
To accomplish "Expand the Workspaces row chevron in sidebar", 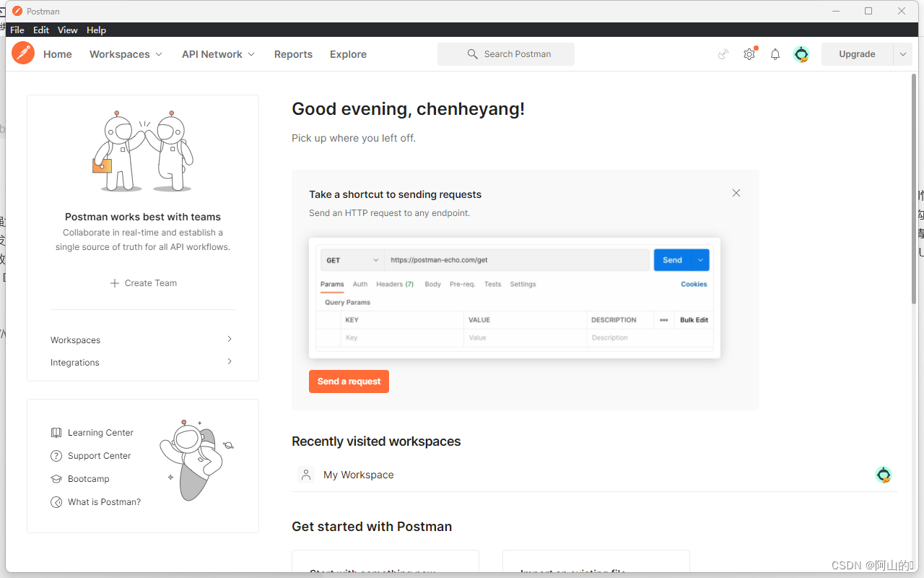I will [x=230, y=339].
